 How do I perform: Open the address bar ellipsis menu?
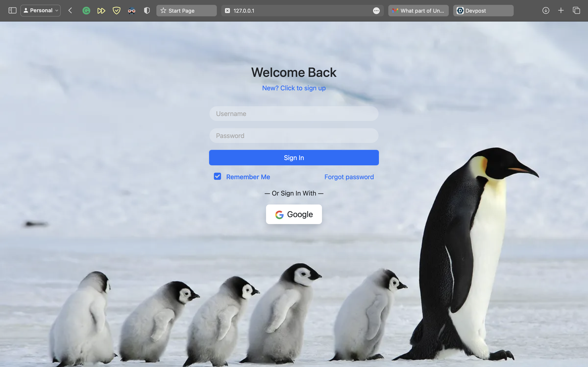[376, 11]
